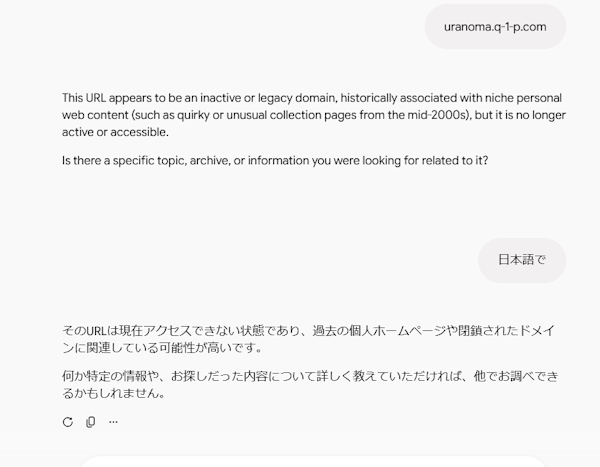Click the word 'archive' in the question

(210, 160)
